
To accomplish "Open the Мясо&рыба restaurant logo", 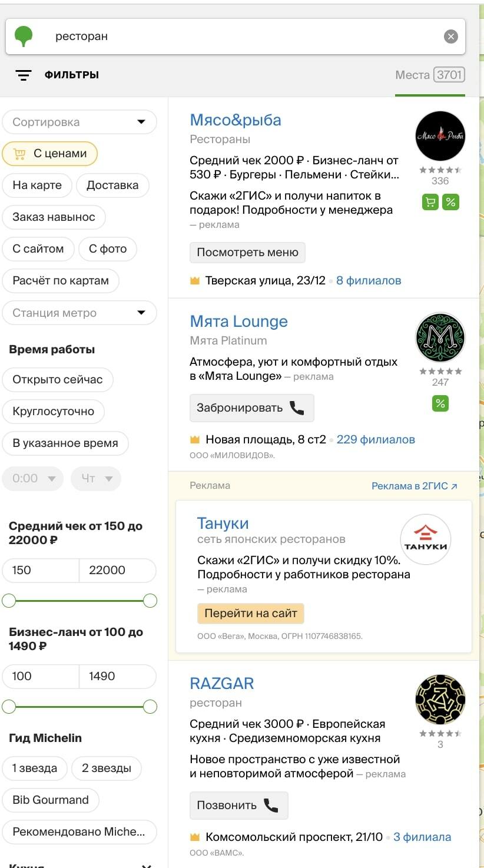I will click(x=440, y=136).
